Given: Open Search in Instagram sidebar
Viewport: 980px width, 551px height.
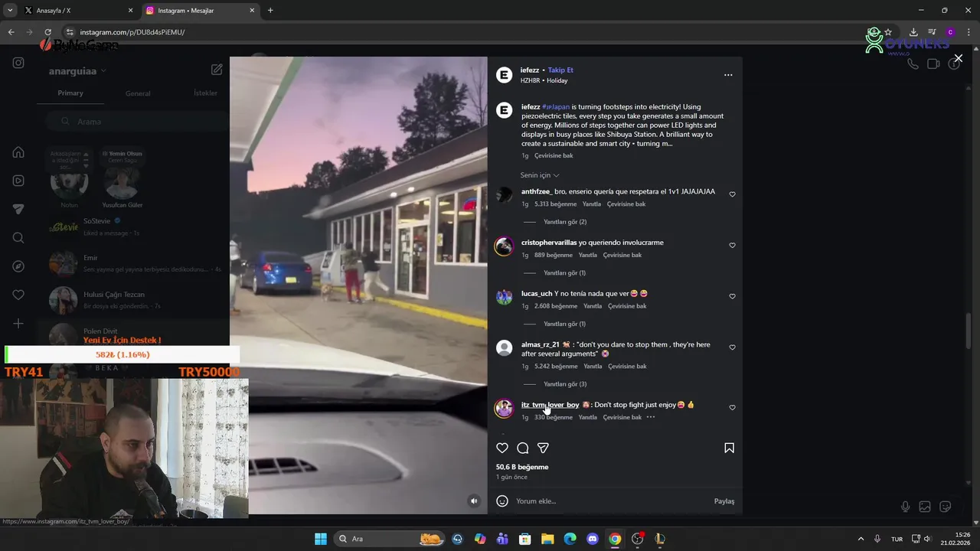Looking at the screenshot, I should [18, 238].
